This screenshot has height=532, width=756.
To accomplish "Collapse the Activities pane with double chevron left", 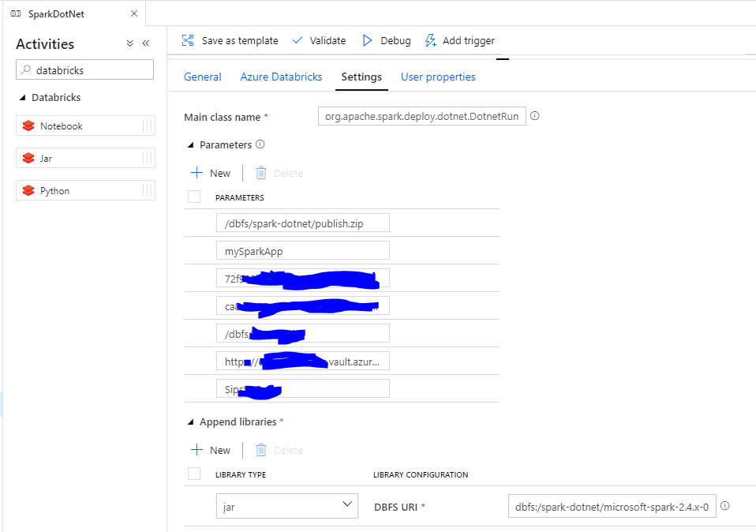I will click(x=146, y=43).
